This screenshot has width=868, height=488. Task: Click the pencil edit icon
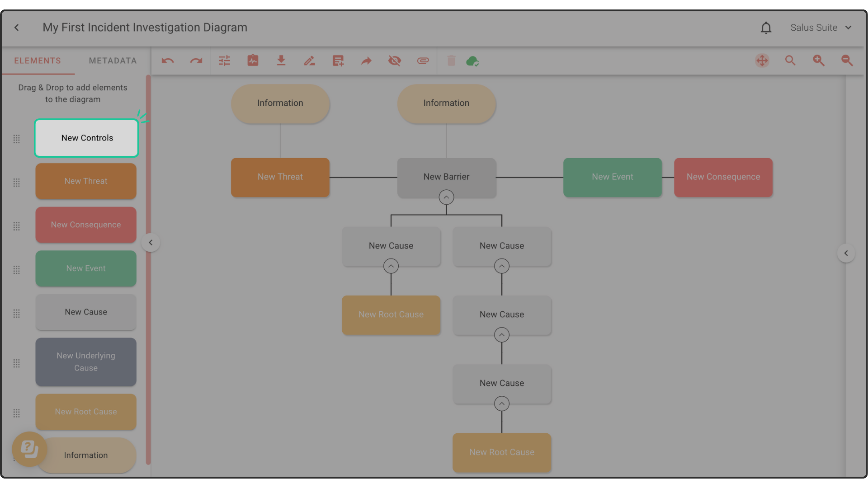tap(310, 61)
